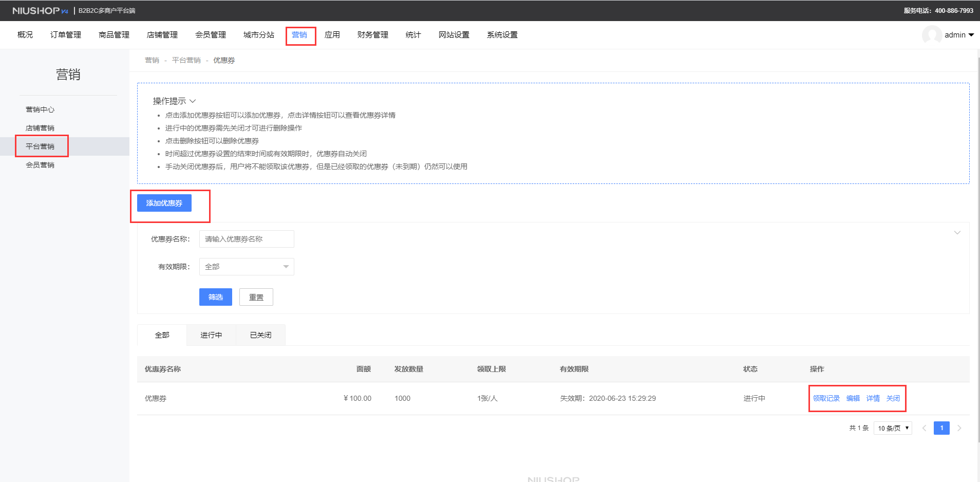
Task: Click the 服务电话 400-886-7993 text
Action: [938, 10]
